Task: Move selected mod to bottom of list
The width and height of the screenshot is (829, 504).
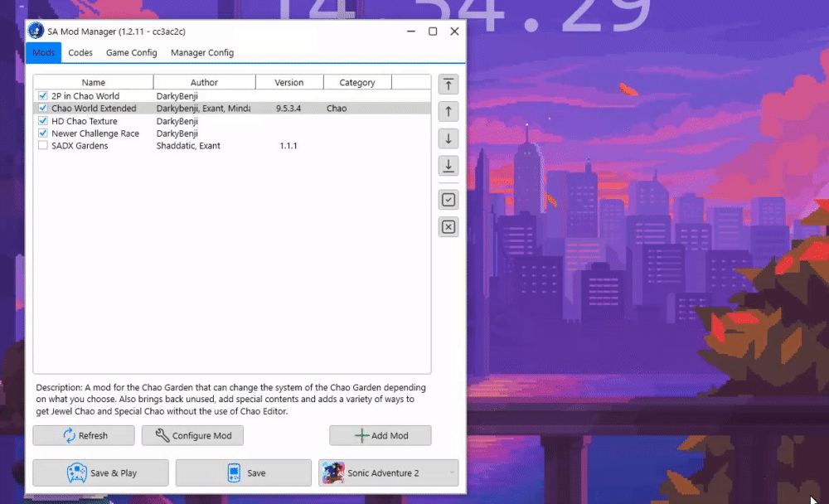Action: (448, 166)
